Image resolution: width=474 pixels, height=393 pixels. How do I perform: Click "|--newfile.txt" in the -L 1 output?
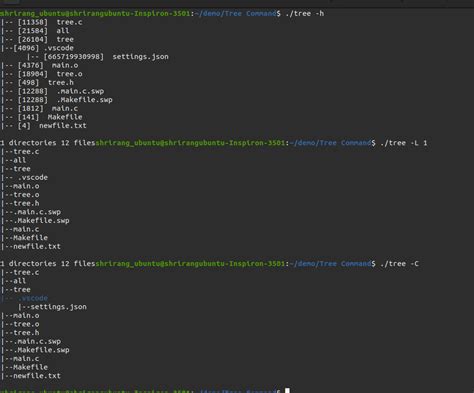[31, 247]
